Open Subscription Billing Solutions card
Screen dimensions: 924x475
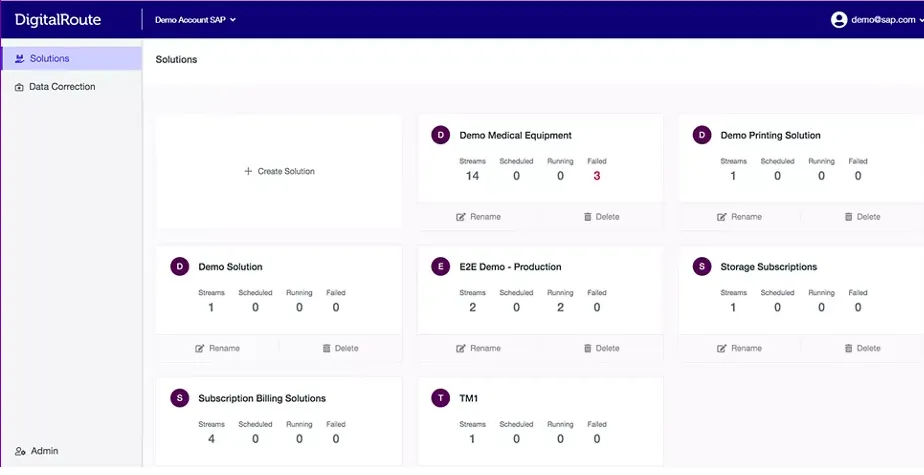click(262, 398)
